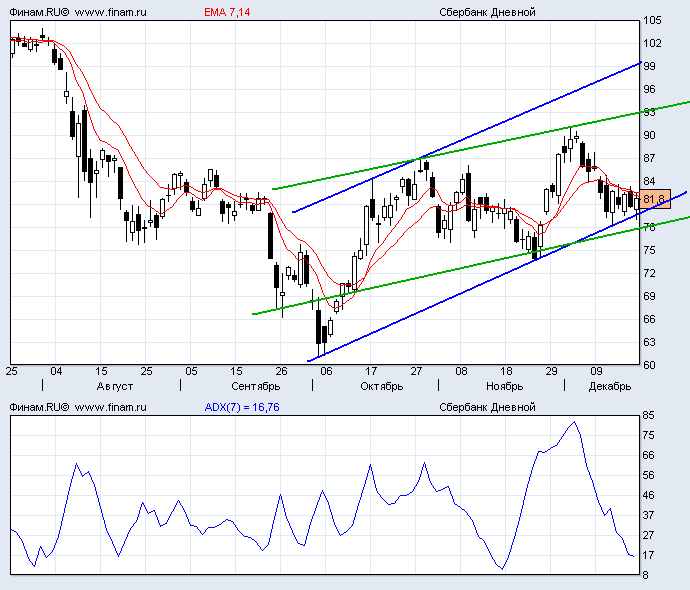Click the '85' ADX axis value
This screenshot has height=590, width=690.
(649, 415)
